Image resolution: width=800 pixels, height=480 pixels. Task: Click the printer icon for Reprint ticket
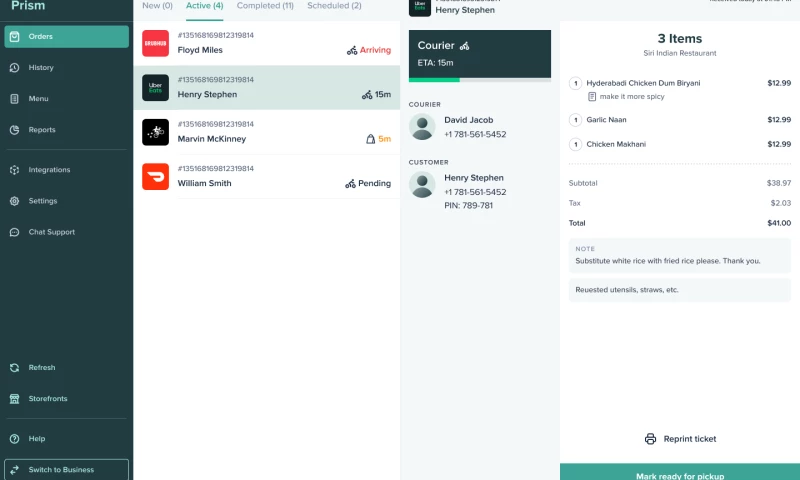[x=650, y=439]
